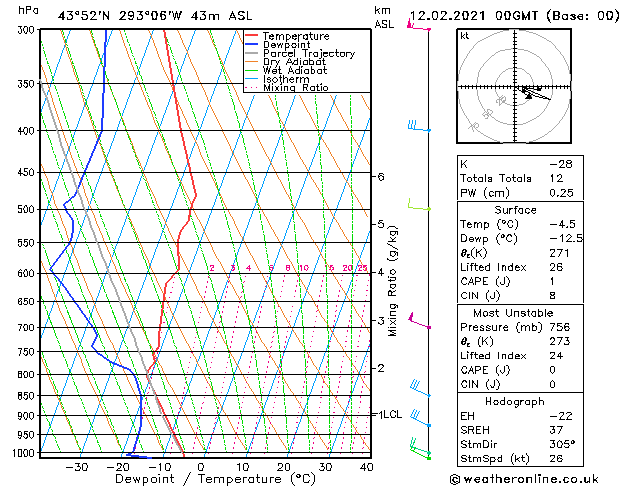Click the magenta wind barb at 700 hPa
Screen dimensions: 629x486
tap(418, 323)
